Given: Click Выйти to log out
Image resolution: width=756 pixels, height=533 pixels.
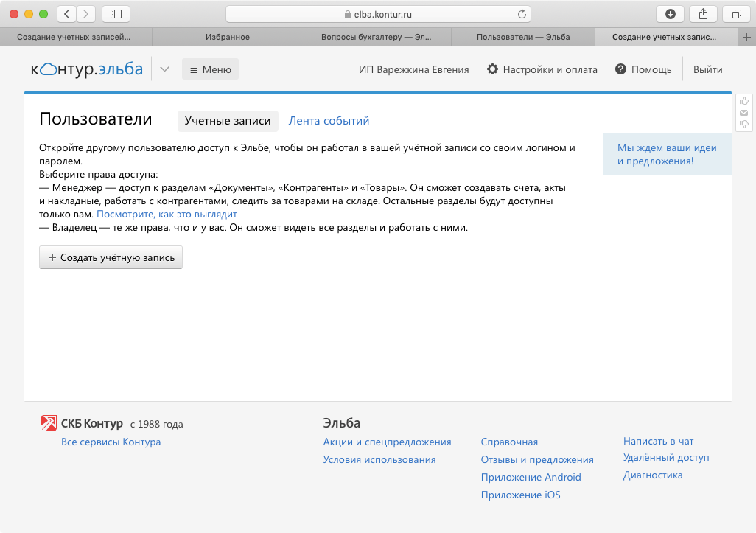Looking at the screenshot, I should (708, 69).
